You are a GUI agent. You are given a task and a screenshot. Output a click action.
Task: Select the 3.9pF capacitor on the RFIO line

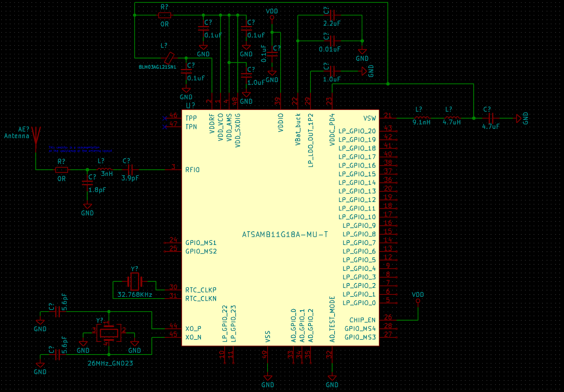[130, 170]
